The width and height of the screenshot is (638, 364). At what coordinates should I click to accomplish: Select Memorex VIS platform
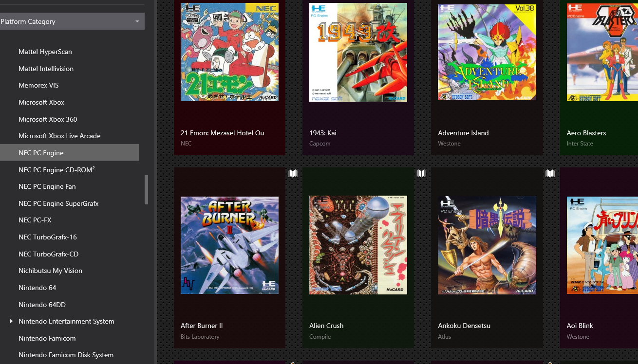point(38,85)
